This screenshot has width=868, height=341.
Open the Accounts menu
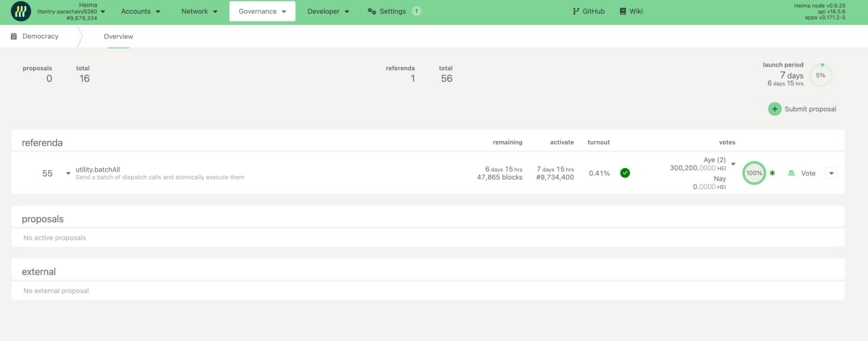[x=141, y=12]
